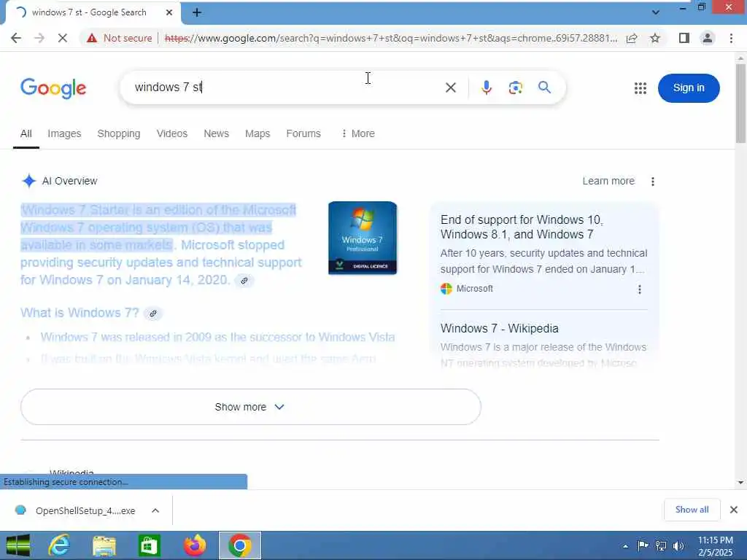Search by image with Lens icon
Screen dimensions: 747x560
[x=516, y=87]
